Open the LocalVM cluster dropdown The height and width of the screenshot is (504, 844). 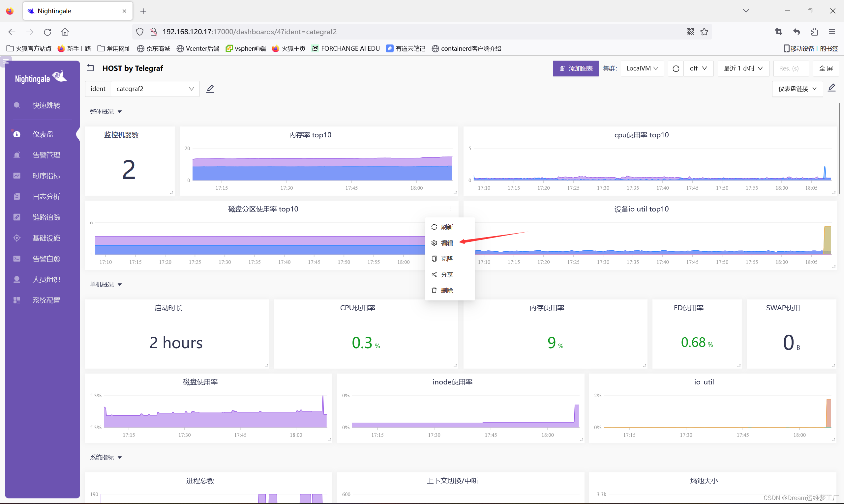(x=642, y=69)
